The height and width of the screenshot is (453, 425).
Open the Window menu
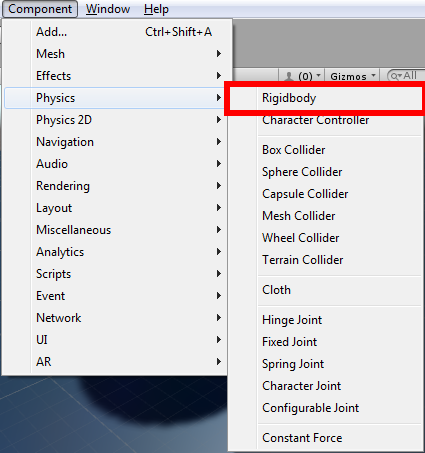[x=108, y=9]
